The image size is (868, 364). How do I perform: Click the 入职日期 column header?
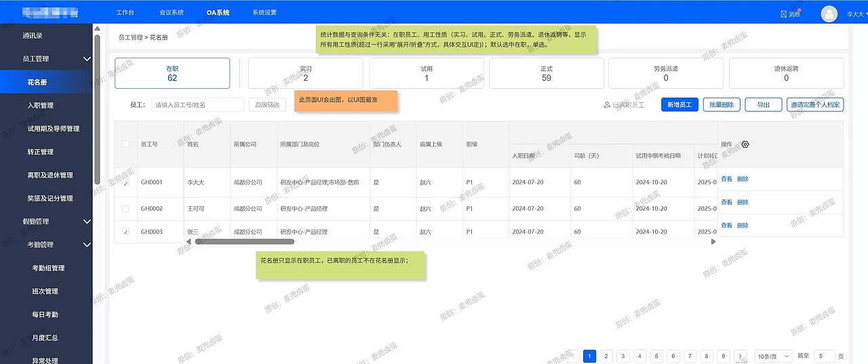coord(524,156)
